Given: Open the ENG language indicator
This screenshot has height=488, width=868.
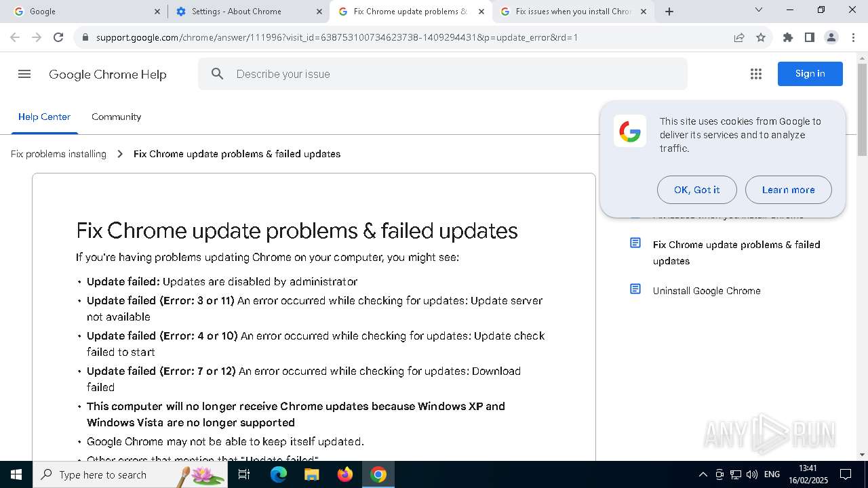Looking at the screenshot, I should coord(772,474).
